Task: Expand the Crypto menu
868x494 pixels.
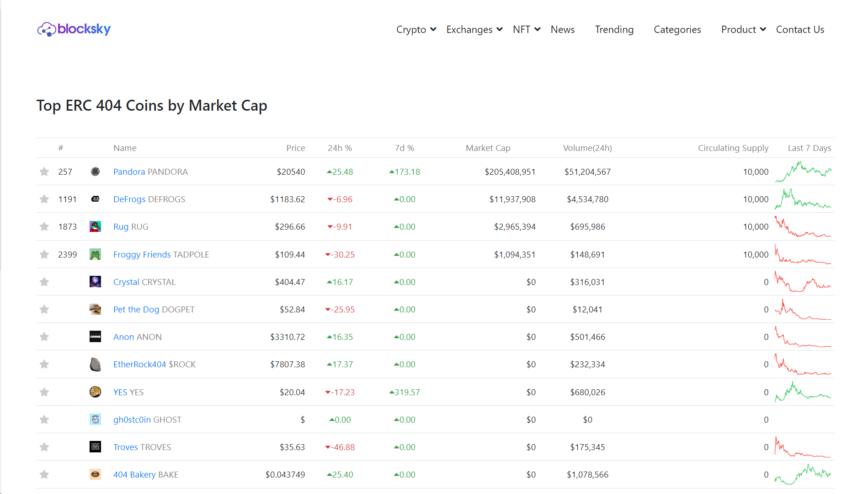Action: [416, 29]
